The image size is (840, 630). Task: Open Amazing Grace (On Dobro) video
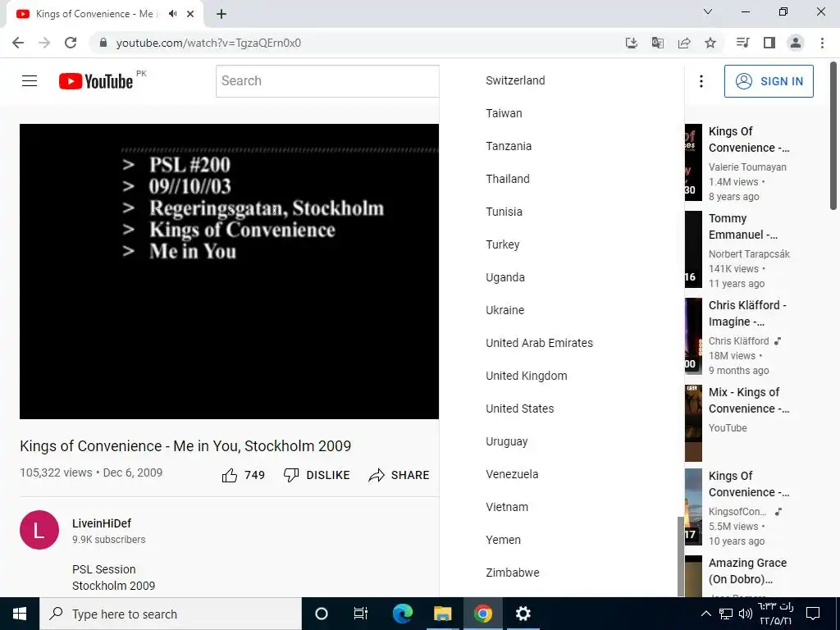coord(748,571)
